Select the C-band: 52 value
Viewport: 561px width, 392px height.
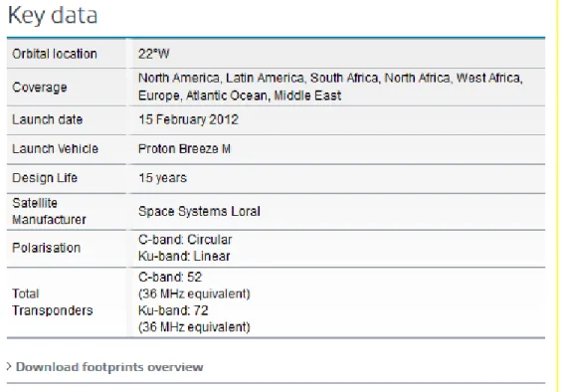170,277
